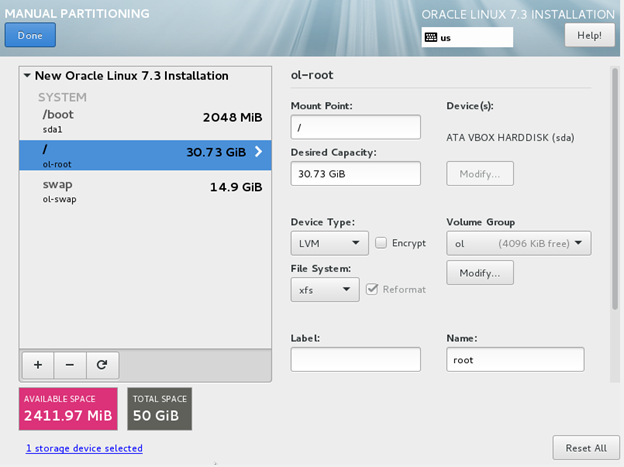Click the ATA VBOX HARDDISK (sda) device text

click(x=510, y=138)
